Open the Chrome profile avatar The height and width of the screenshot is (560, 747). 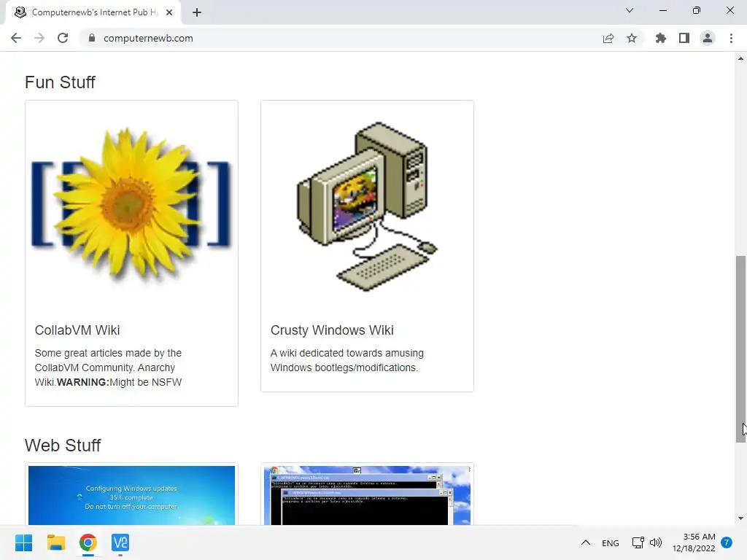click(x=708, y=38)
